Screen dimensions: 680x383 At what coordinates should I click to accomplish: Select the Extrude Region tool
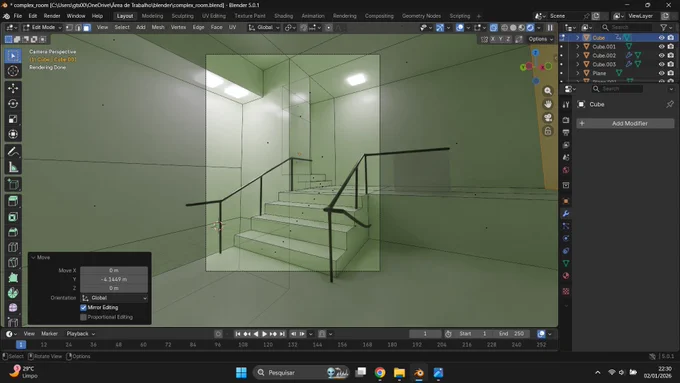(x=13, y=201)
